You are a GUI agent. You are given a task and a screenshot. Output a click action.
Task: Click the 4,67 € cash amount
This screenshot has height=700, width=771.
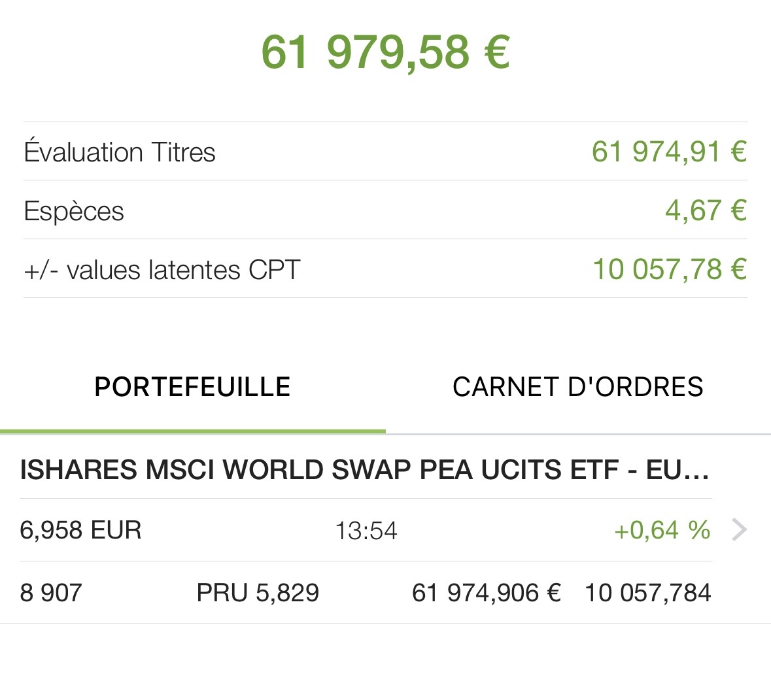[x=706, y=210]
